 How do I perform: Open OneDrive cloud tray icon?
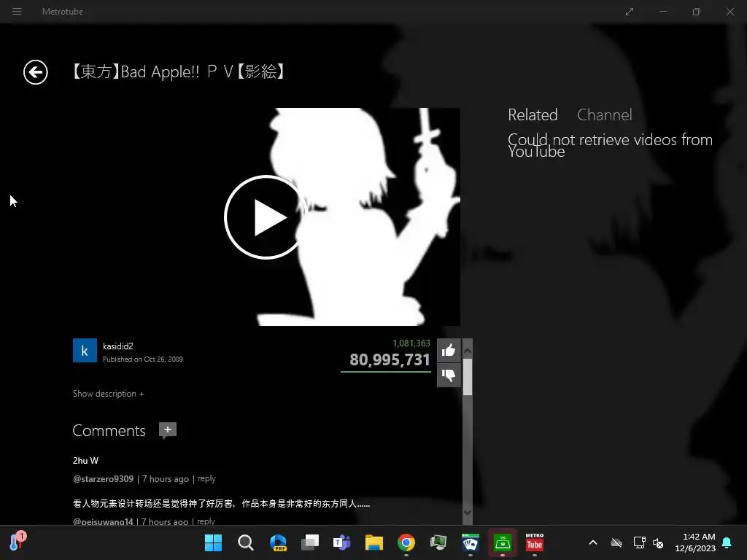point(616,542)
